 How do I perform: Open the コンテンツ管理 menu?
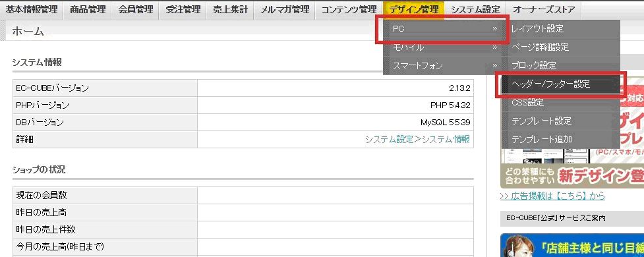[349, 10]
